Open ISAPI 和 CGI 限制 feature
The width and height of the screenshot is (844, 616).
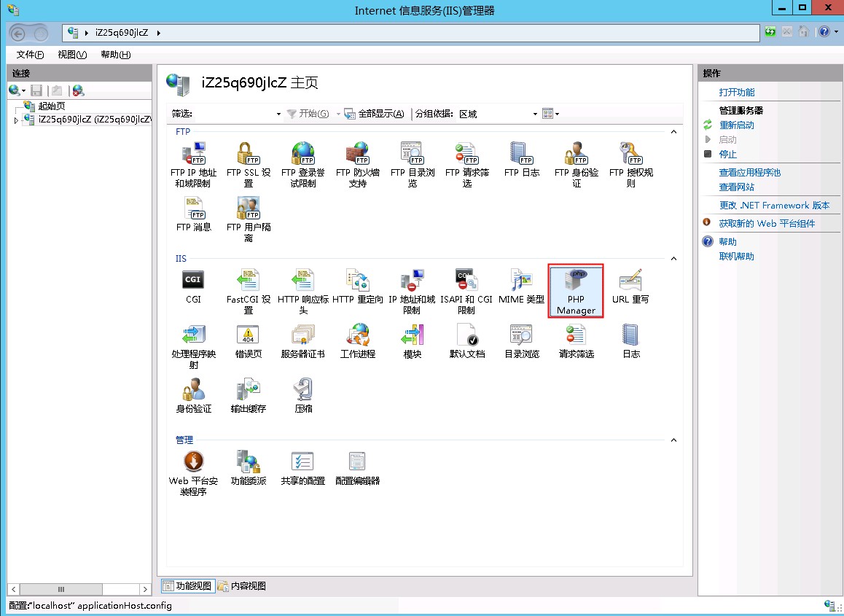point(466,292)
